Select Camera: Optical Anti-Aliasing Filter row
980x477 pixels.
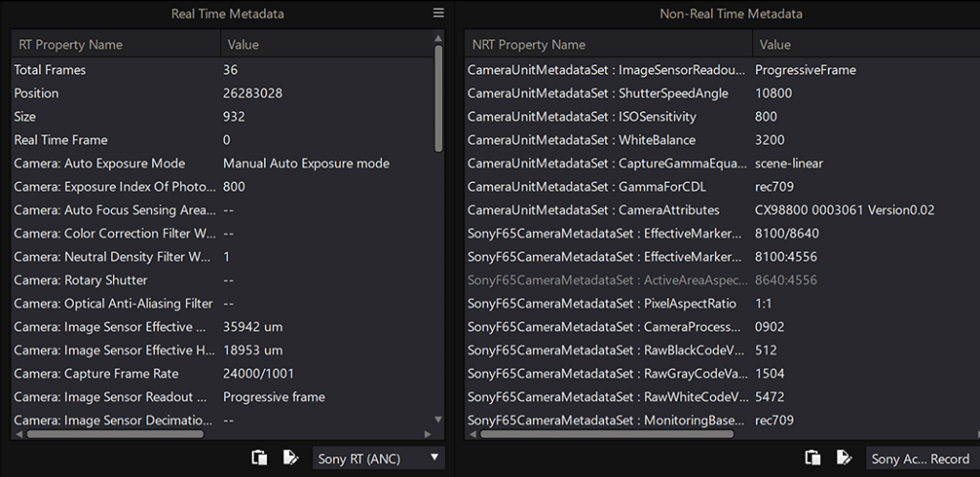(x=222, y=304)
